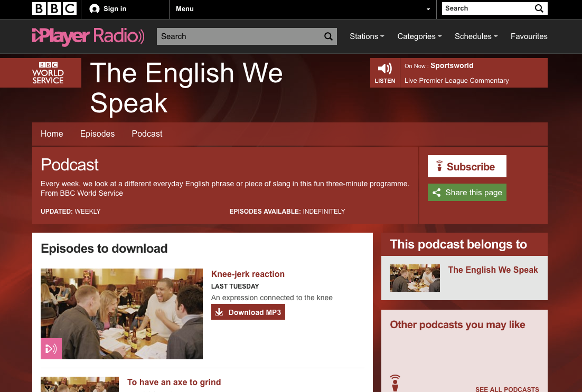Expand the BBC Menu dropdown arrow
Viewport: 582px width, 392px height.
point(428,9)
